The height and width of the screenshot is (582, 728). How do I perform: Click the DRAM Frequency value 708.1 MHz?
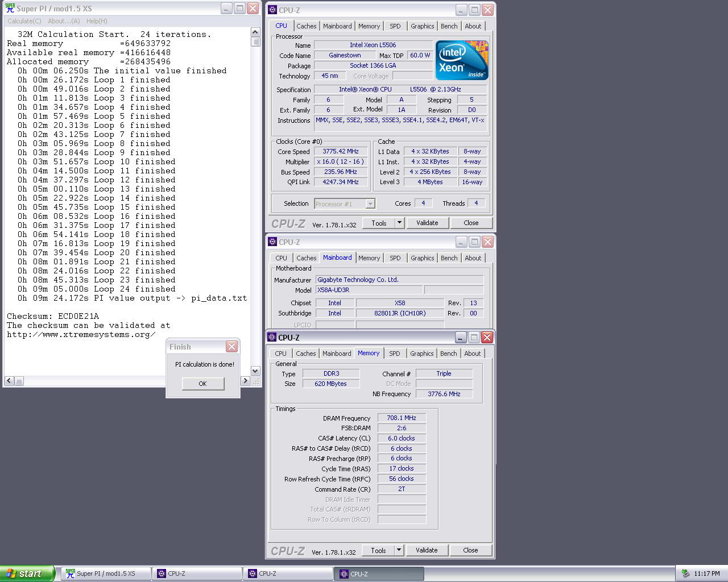pyautogui.click(x=402, y=418)
